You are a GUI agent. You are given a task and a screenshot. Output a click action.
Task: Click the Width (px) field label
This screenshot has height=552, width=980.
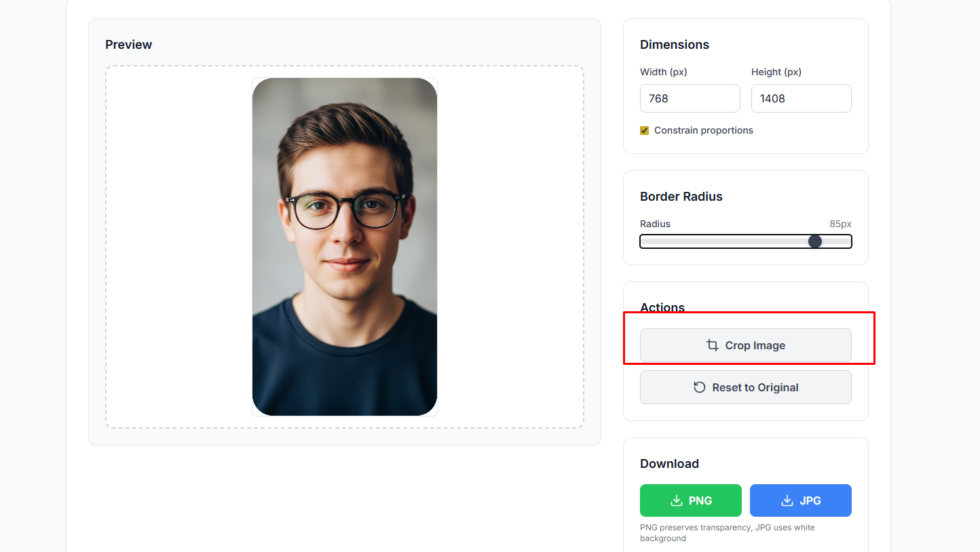point(663,72)
